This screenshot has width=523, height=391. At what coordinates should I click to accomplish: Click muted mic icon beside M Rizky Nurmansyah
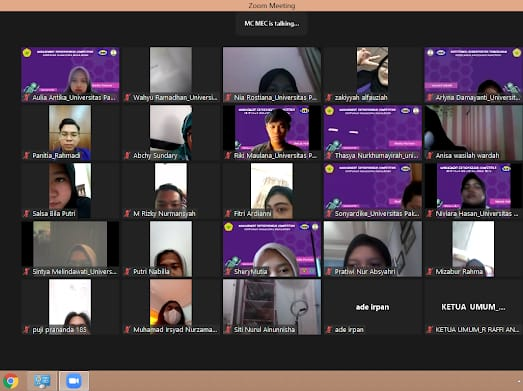(x=127, y=214)
